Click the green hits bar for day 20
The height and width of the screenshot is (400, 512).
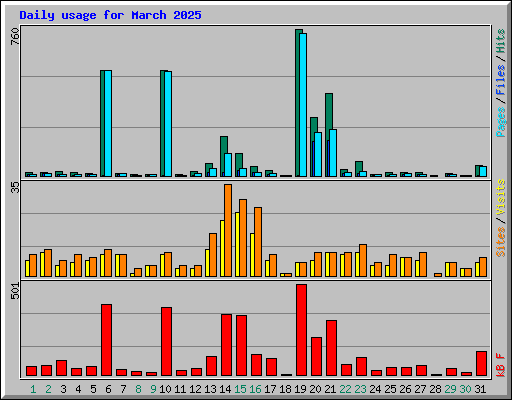(314, 125)
